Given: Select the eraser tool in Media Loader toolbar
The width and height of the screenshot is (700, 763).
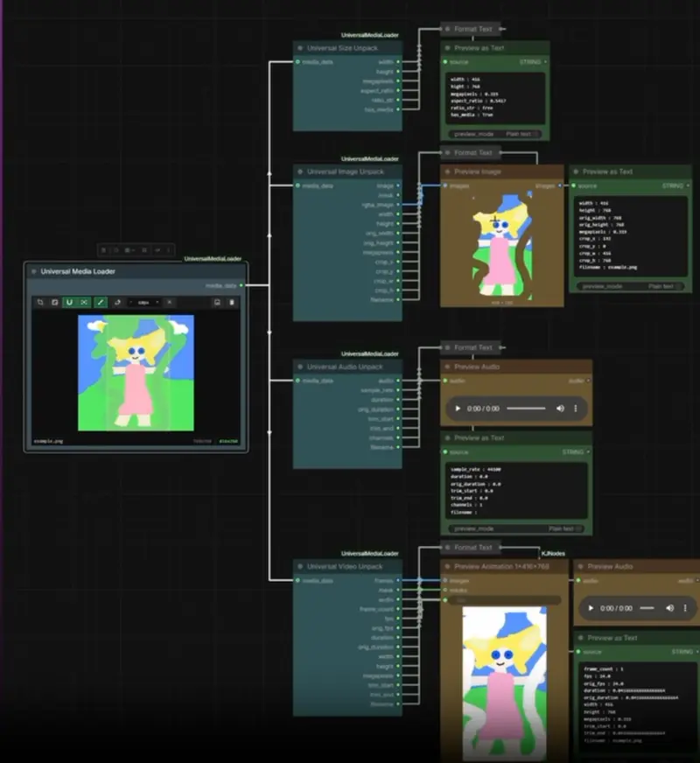Looking at the screenshot, I should 117,302.
